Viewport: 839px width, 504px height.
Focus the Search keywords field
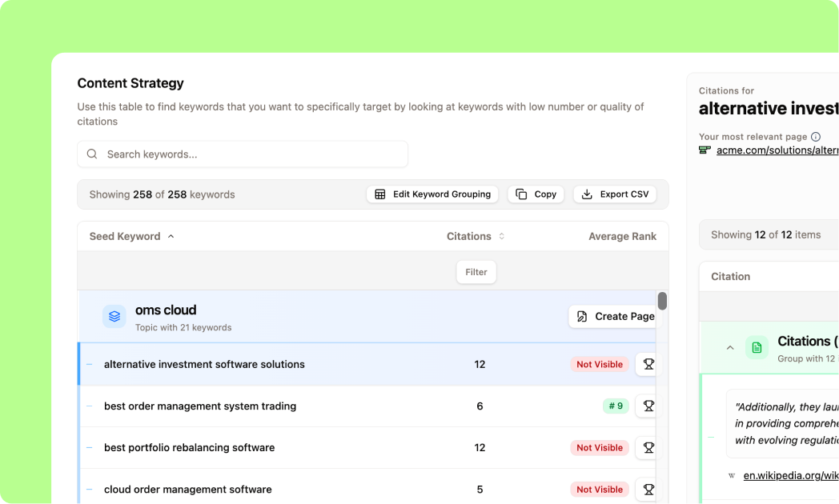(243, 154)
